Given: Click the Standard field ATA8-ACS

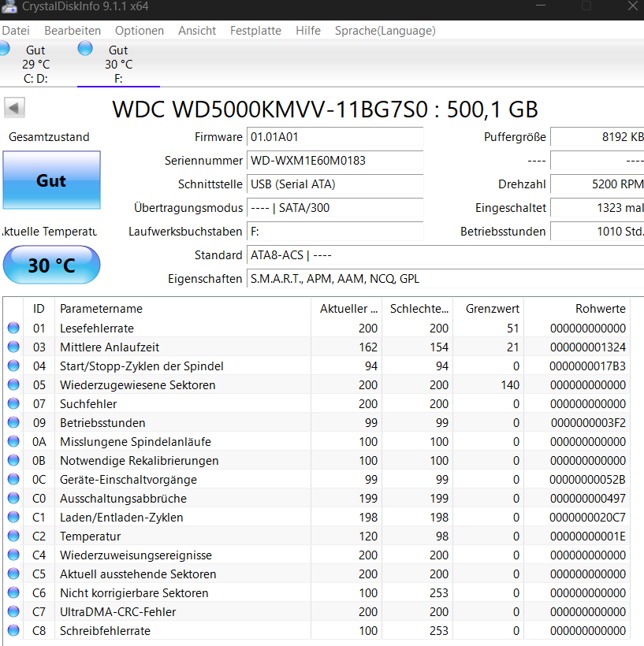Looking at the screenshot, I should (445, 255).
